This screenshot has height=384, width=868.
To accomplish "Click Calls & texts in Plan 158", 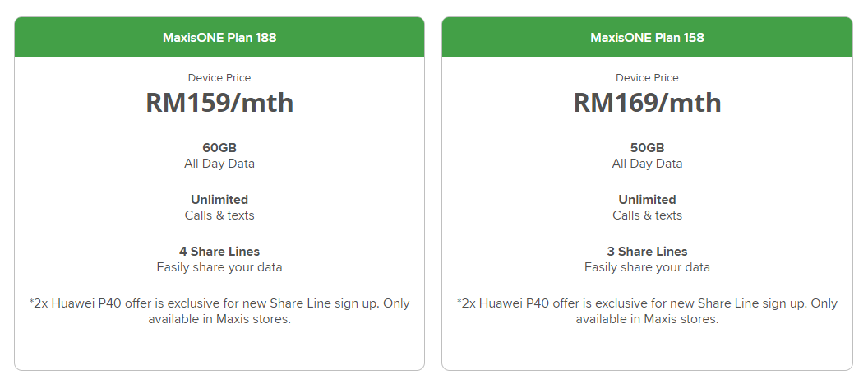I will pos(647,215).
